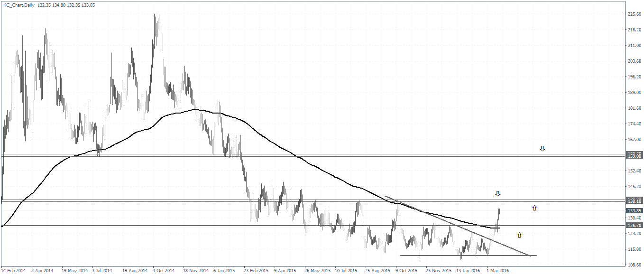This screenshot has height=276, width=644.
Task: Click the KC_Chart,Daily title text
Action: [19, 5]
